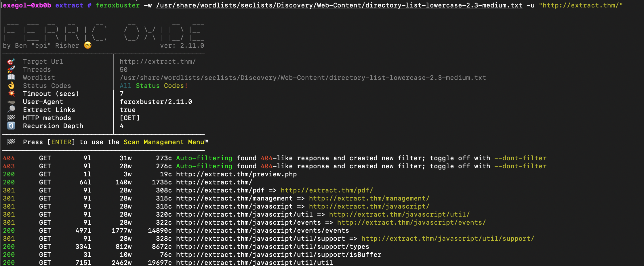This screenshot has height=266, width=644.
Task: Click the 8672c size value
Action: [x=162, y=246]
